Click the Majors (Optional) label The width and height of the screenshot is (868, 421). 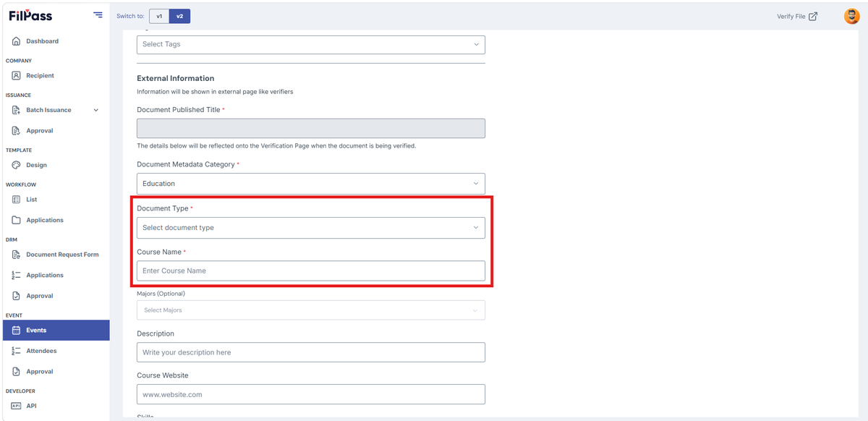161,294
